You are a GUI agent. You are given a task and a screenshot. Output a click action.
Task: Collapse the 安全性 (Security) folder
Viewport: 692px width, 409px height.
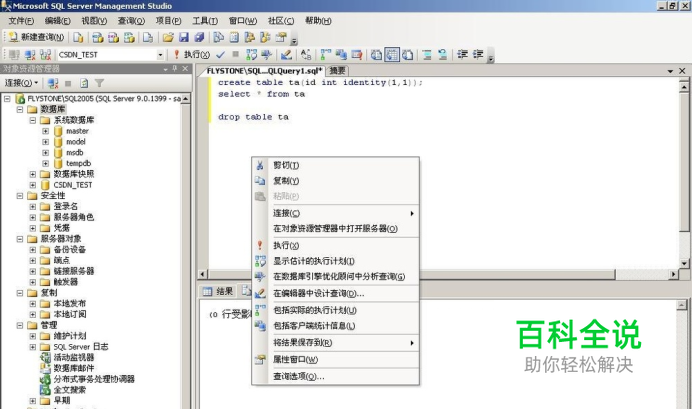[x=20, y=195]
